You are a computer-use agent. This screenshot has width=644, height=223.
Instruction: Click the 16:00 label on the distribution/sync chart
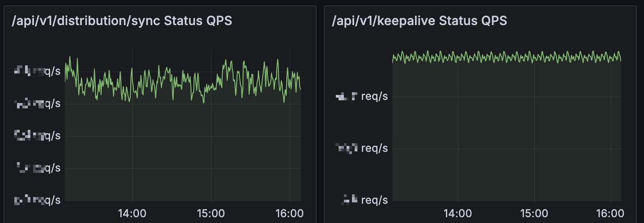pyautogui.click(x=290, y=212)
